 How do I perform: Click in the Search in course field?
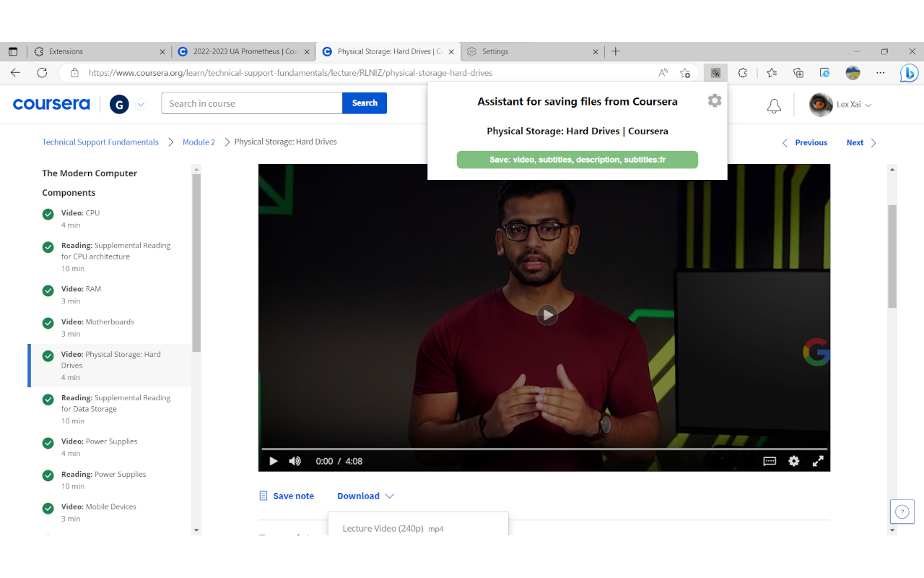point(252,103)
